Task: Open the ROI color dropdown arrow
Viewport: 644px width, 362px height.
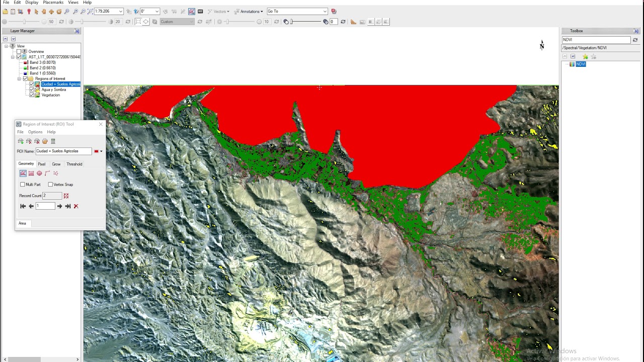Action: 101,151
